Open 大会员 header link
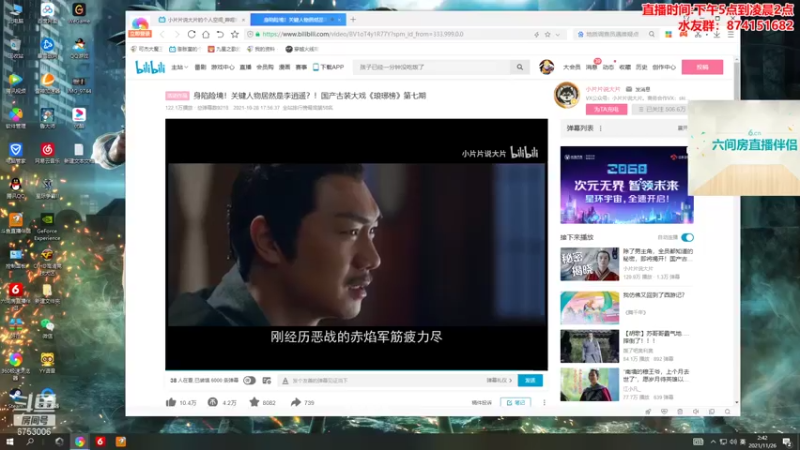The image size is (800, 450). pos(571,67)
